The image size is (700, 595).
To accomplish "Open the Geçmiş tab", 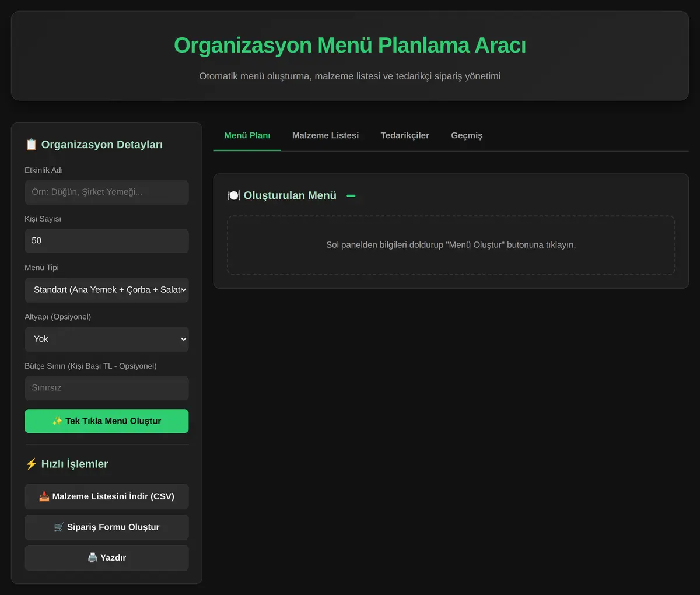I will pyautogui.click(x=467, y=135).
